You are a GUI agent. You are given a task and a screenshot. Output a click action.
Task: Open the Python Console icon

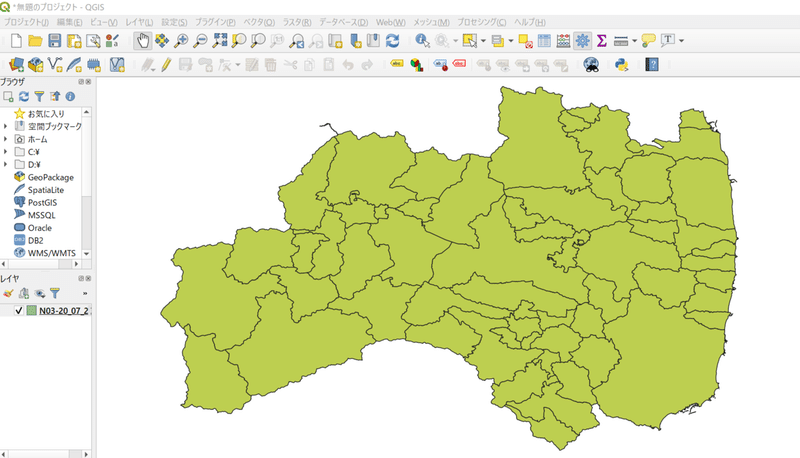621,65
